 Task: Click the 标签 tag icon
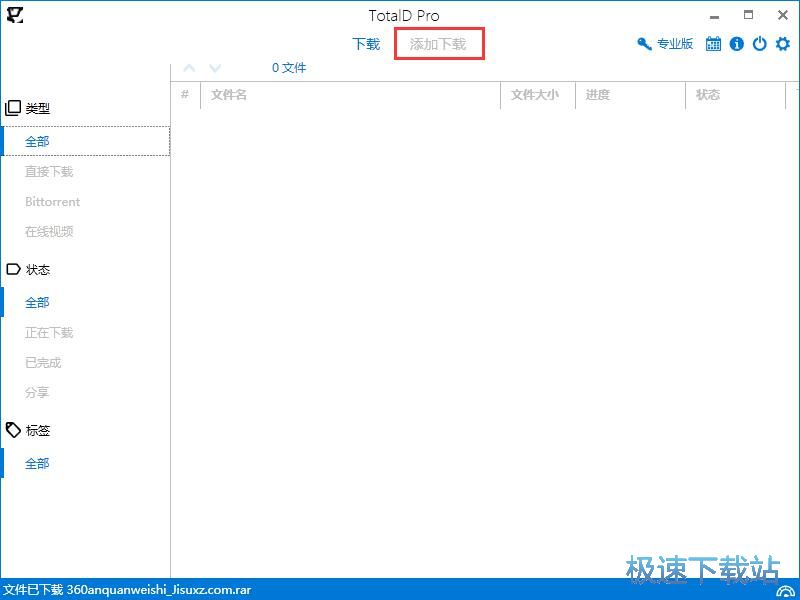point(13,430)
